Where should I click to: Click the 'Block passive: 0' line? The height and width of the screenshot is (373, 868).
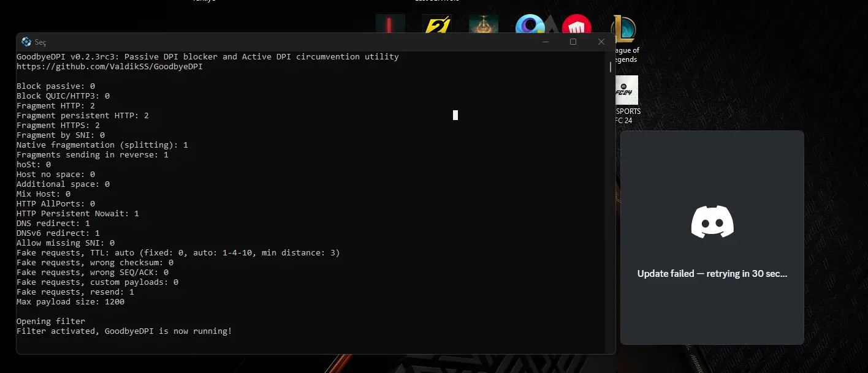(56, 86)
